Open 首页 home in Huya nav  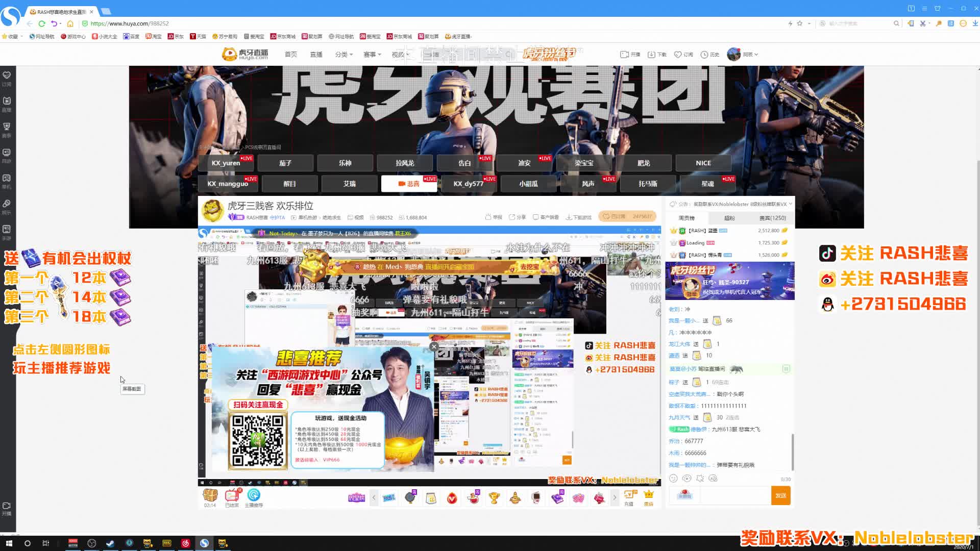point(291,55)
